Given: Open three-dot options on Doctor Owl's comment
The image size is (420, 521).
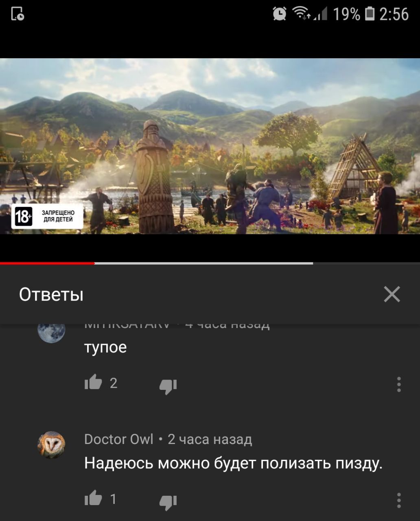Looking at the screenshot, I should [x=399, y=500].
